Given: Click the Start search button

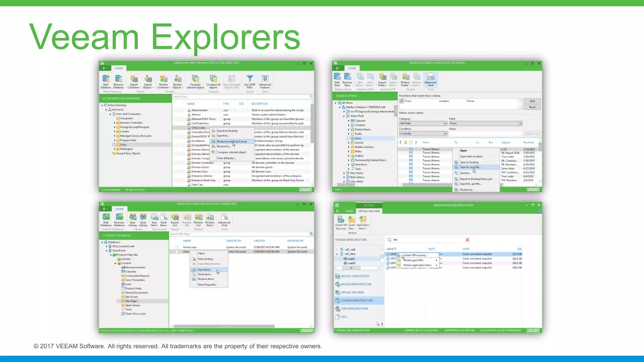Looking at the screenshot, I should (532, 101).
